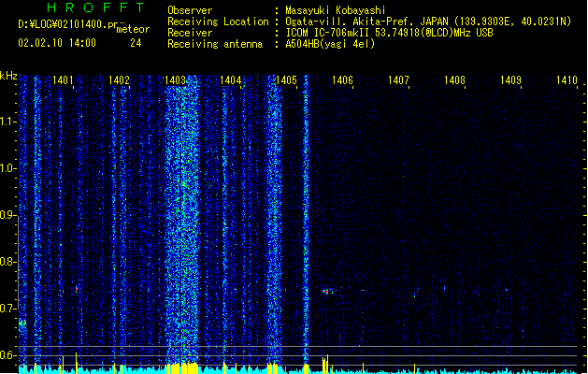
Task: Click the date stamp 02.02.10 14:00
Action: tap(57, 43)
